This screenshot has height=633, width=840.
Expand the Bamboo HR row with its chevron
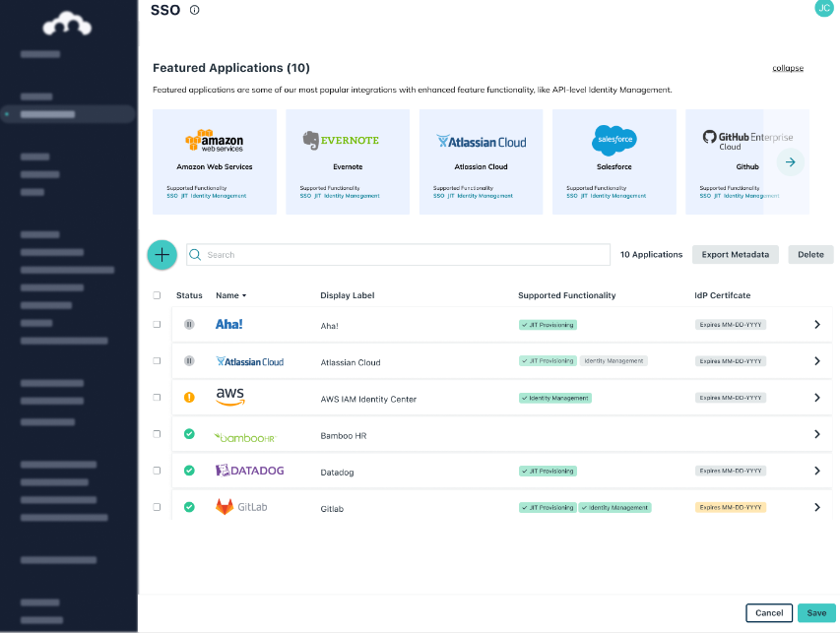pyautogui.click(x=817, y=434)
